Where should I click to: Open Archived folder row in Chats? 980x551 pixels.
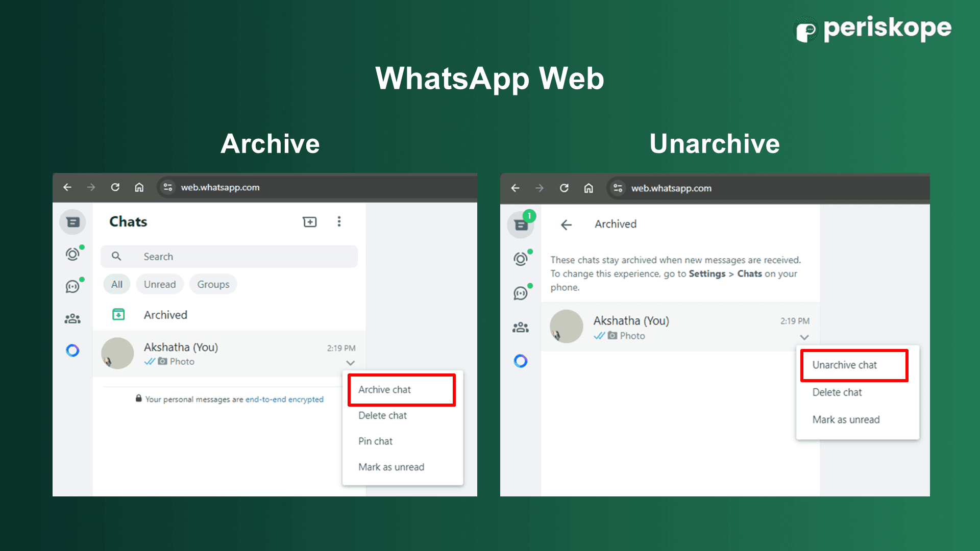point(165,315)
